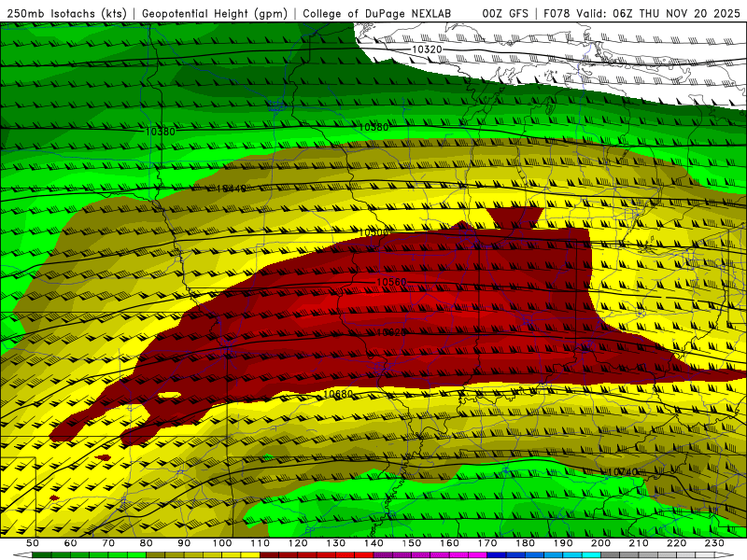Click the 100 label on color scale

(x=222, y=543)
